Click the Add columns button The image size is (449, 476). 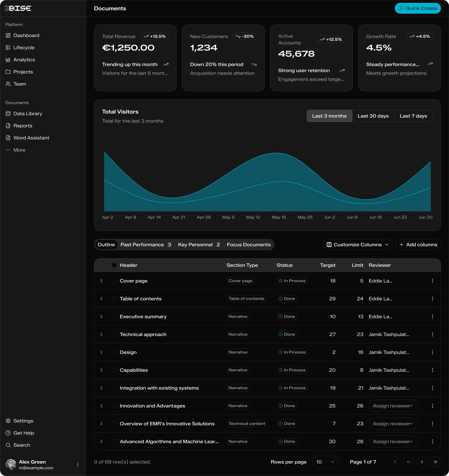click(x=418, y=244)
